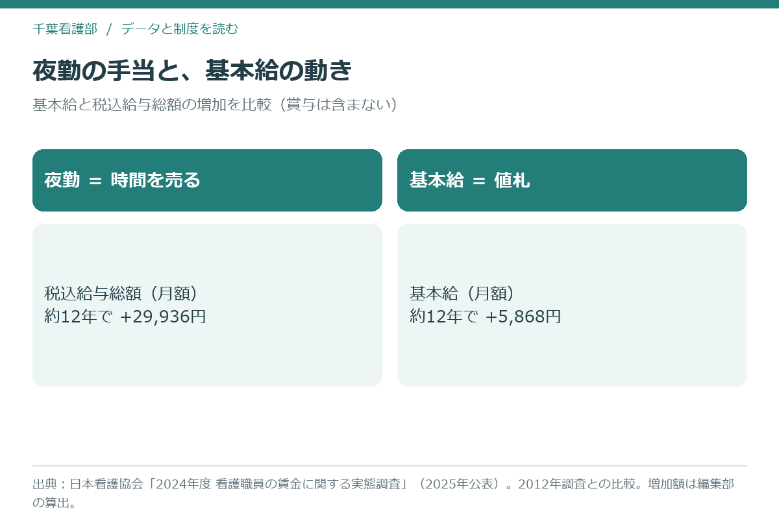Click the 基本給(月額) label
The width and height of the screenshot is (779, 532).
tap(462, 294)
